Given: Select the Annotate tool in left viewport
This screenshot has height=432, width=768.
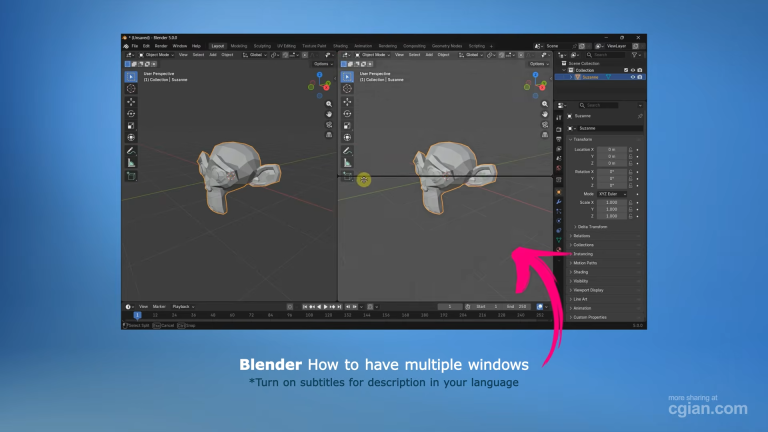Looking at the screenshot, I should coord(131,151).
